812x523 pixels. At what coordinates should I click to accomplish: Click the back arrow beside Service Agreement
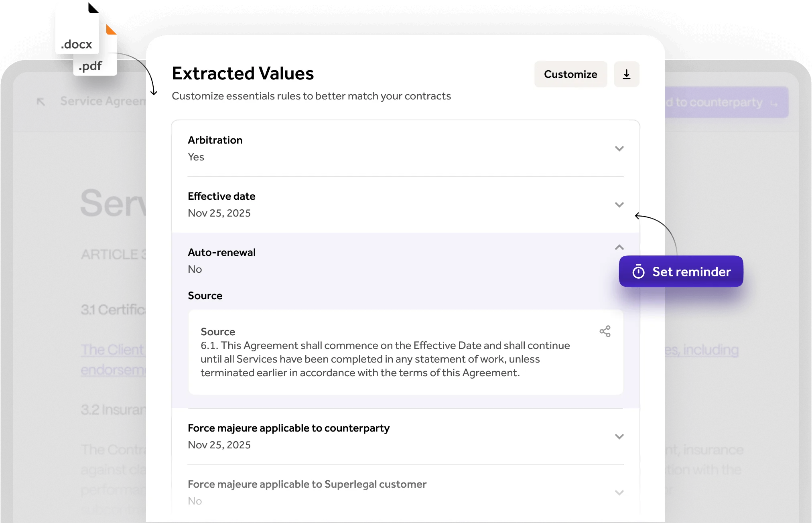point(41,102)
